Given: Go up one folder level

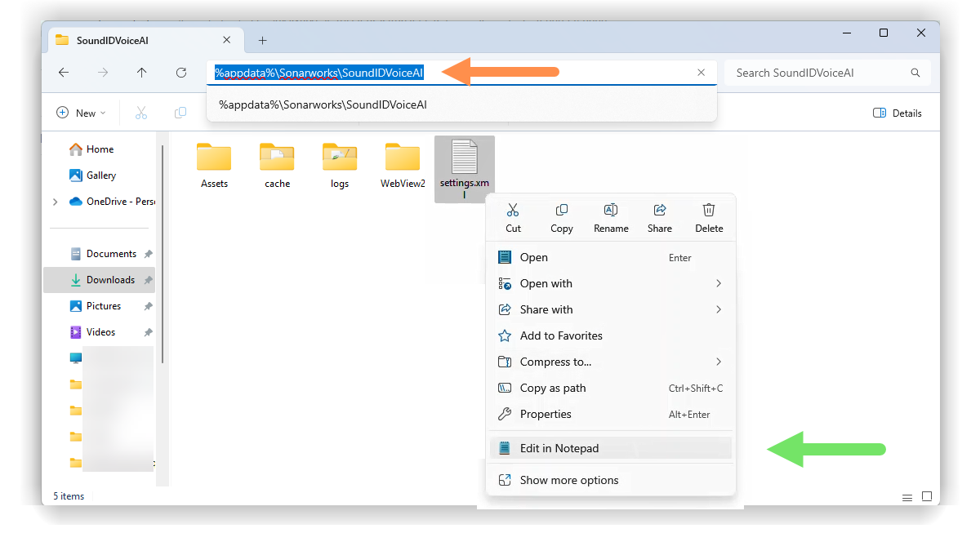Looking at the screenshot, I should click(x=142, y=73).
